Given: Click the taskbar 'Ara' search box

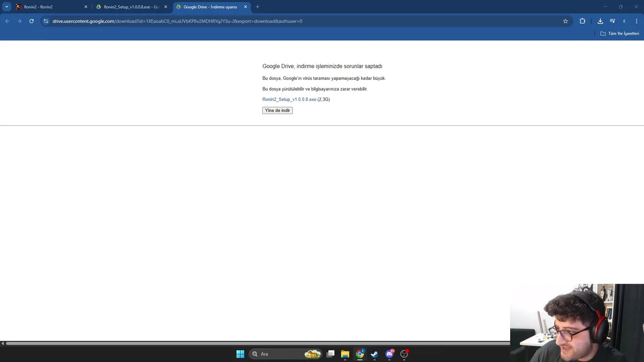Looking at the screenshot, I should (x=285, y=354).
